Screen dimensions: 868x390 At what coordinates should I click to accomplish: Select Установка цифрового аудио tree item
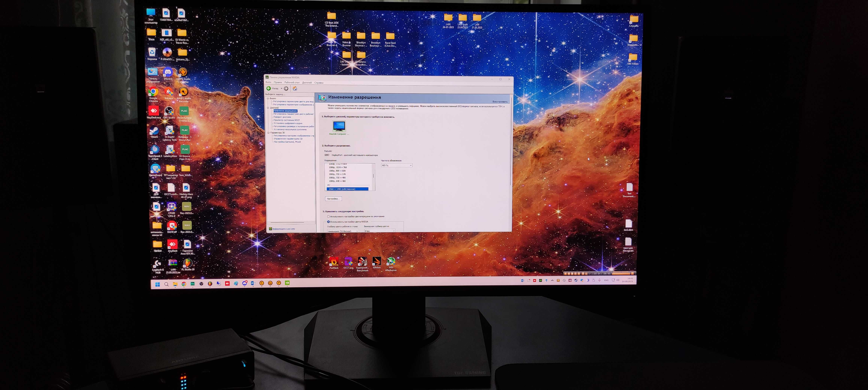(288, 123)
